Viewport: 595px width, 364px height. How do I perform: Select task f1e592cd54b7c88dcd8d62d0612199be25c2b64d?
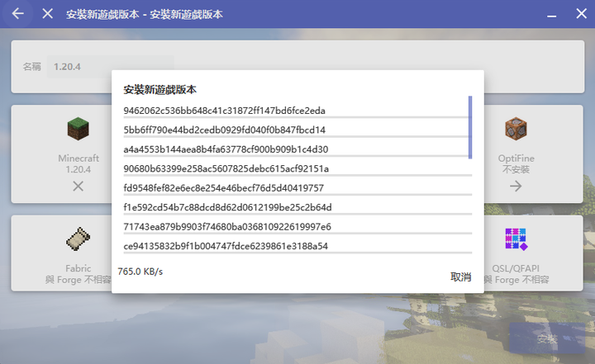[228, 207]
